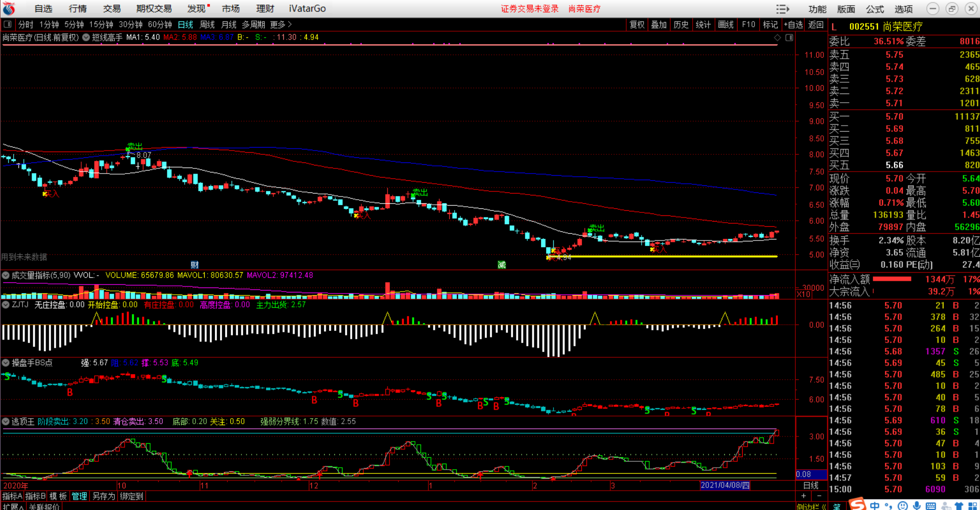Open the 功能 menu

click(818, 9)
